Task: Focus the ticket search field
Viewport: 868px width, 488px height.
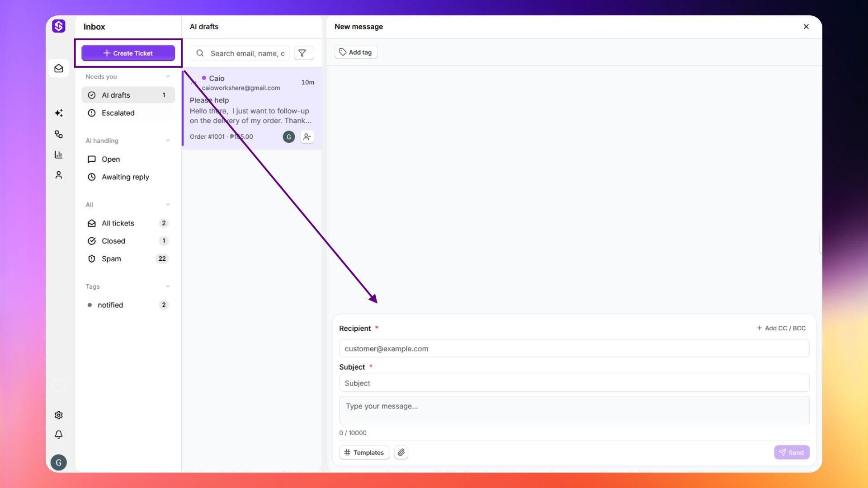Action: click(x=240, y=53)
